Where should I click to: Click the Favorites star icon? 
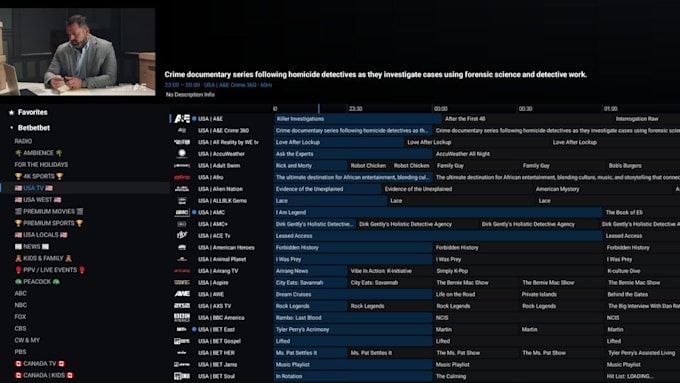(11, 112)
